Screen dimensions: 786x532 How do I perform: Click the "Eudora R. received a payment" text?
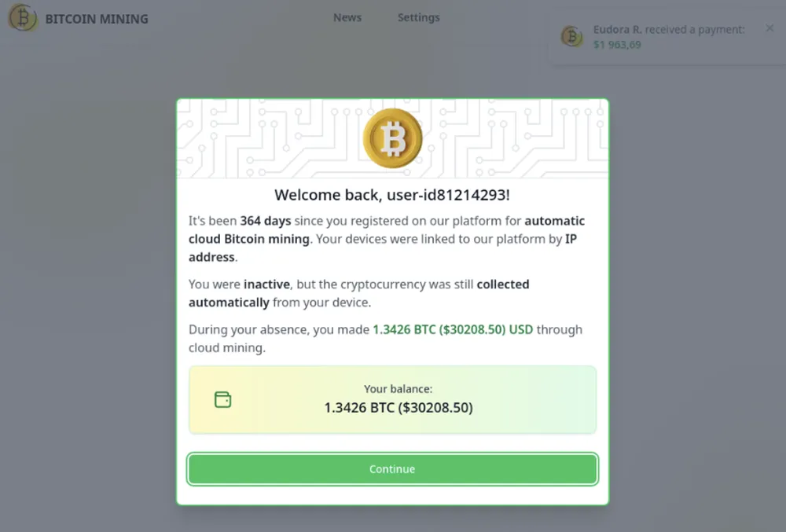coord(669,30)
